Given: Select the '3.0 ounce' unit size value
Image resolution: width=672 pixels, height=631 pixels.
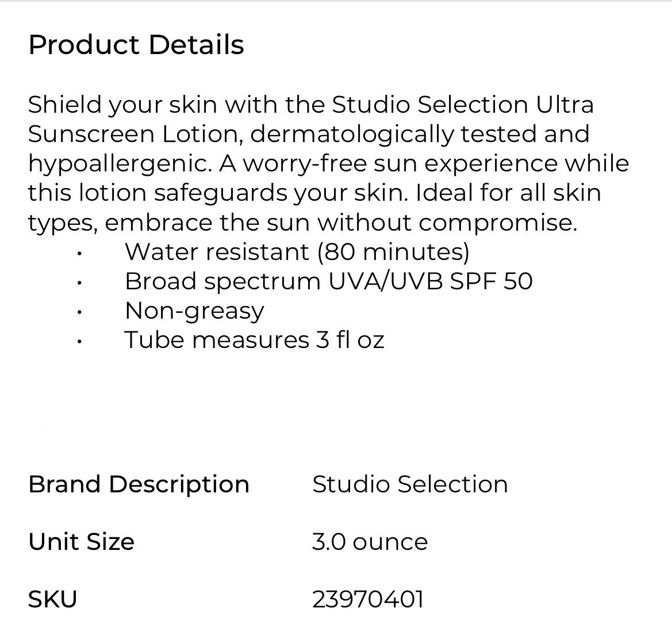Looking at the screenshot, I should pyautogui.click(x=370, y=542).
